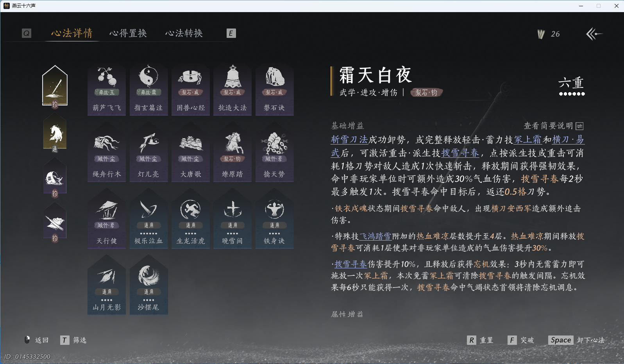Screen dimensions: 624x364
Task: Select the first equipped slot with the blade
Action: click(x=55, y=87)
